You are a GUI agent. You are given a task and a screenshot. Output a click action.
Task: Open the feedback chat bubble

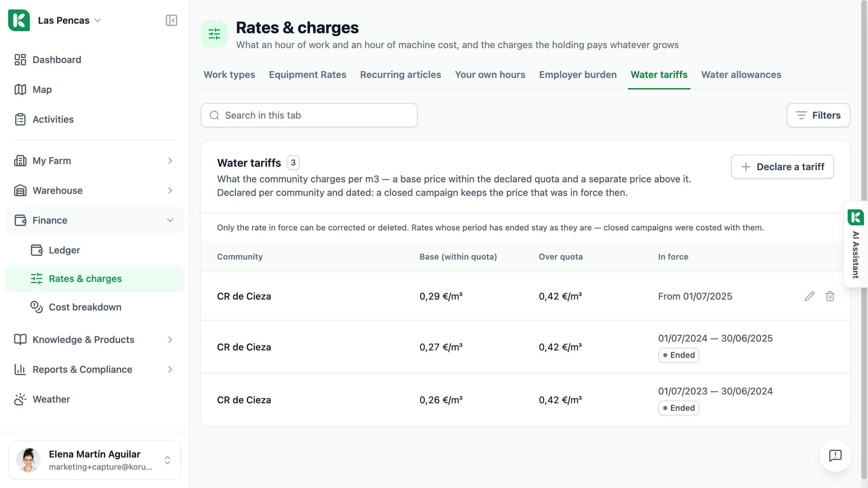(x=835, y=455)
